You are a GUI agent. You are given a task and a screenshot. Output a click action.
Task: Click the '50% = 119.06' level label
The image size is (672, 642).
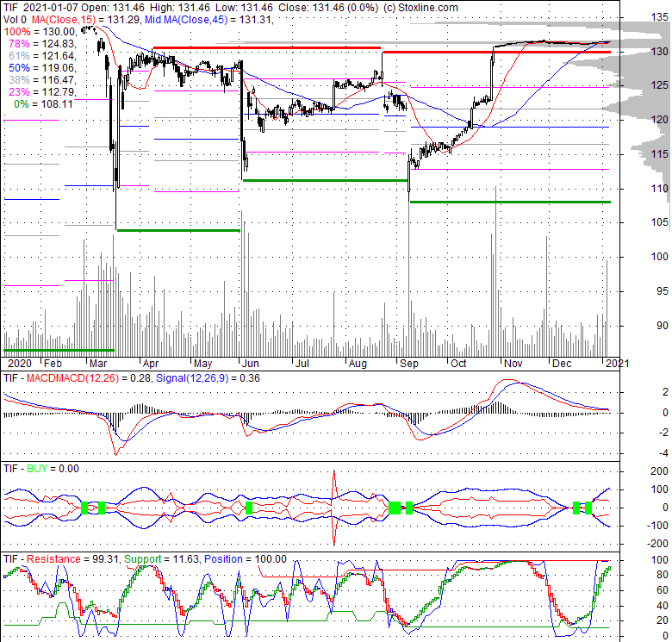pyautogui.click(x=41, y=67)
